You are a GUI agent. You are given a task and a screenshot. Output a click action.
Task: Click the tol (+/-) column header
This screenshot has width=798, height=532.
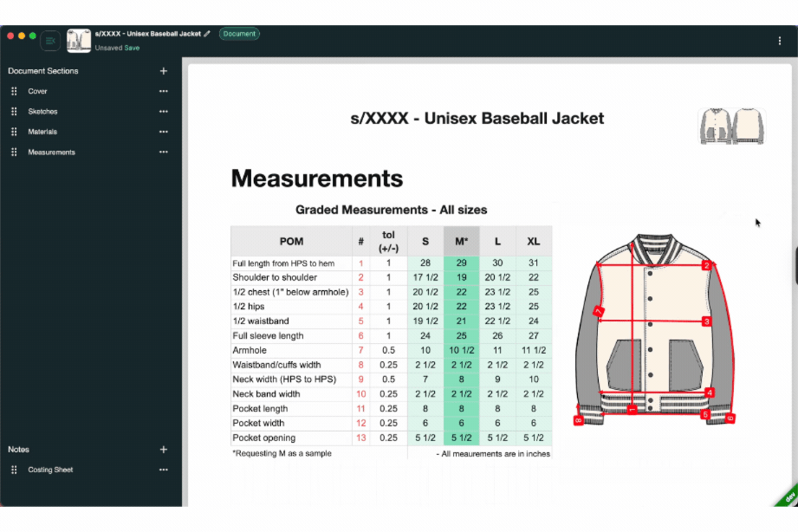388,242
